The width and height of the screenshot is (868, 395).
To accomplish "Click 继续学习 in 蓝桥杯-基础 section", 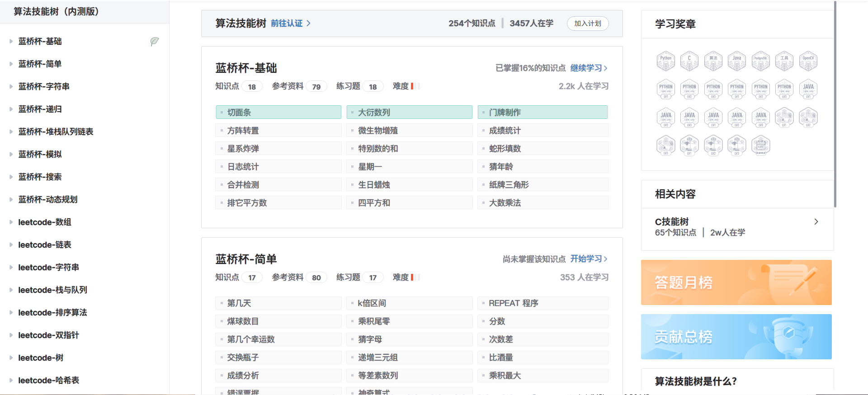I will click(589, 68).
